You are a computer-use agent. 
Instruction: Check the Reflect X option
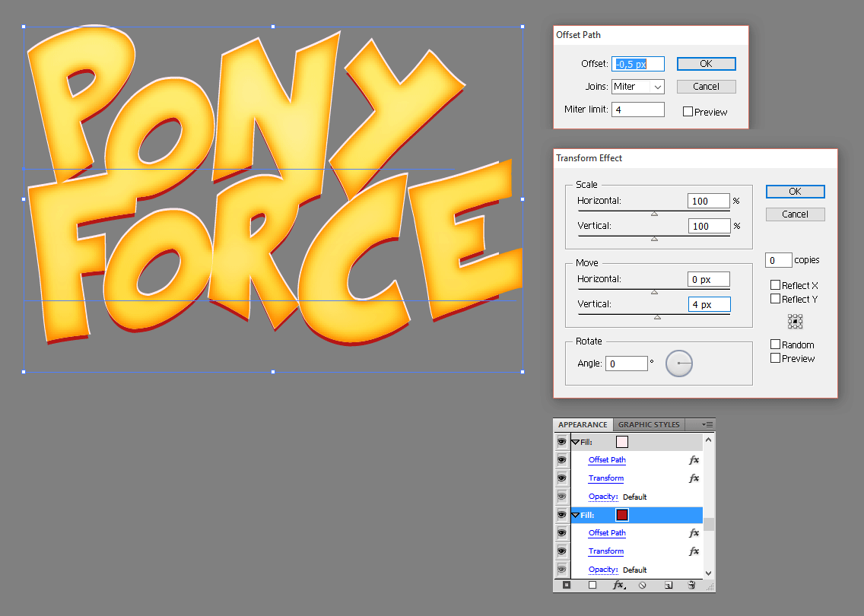coord(776,285)
